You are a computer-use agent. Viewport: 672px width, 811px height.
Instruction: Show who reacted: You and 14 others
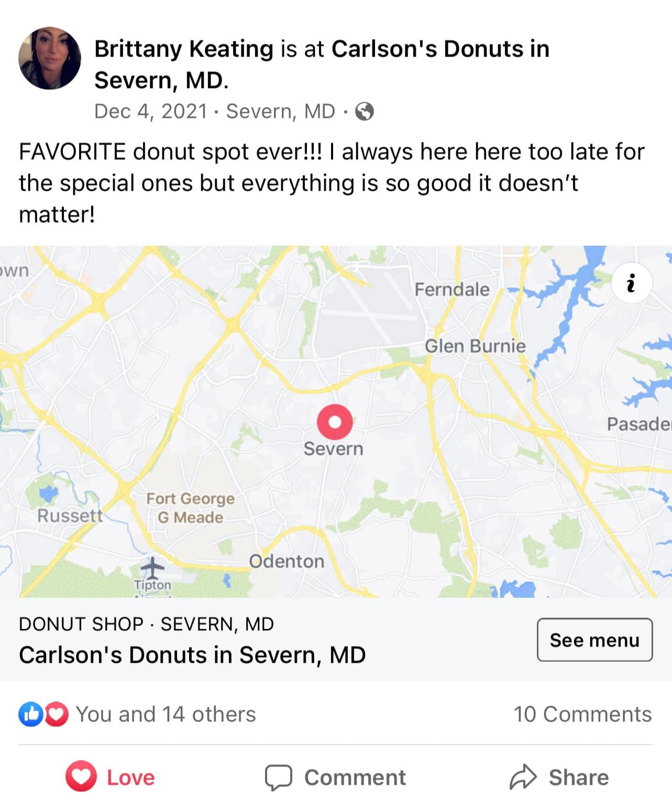[166, 714]
